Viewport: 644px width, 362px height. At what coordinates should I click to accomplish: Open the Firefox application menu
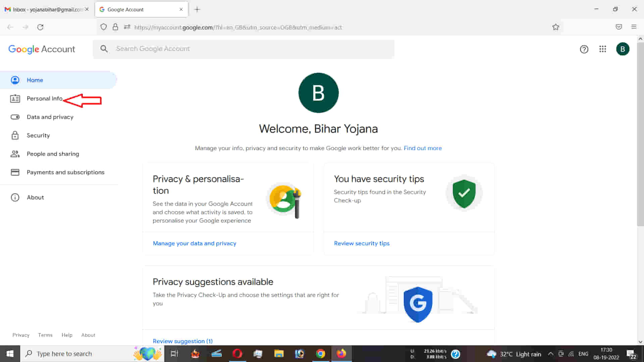tap(634, 27)
